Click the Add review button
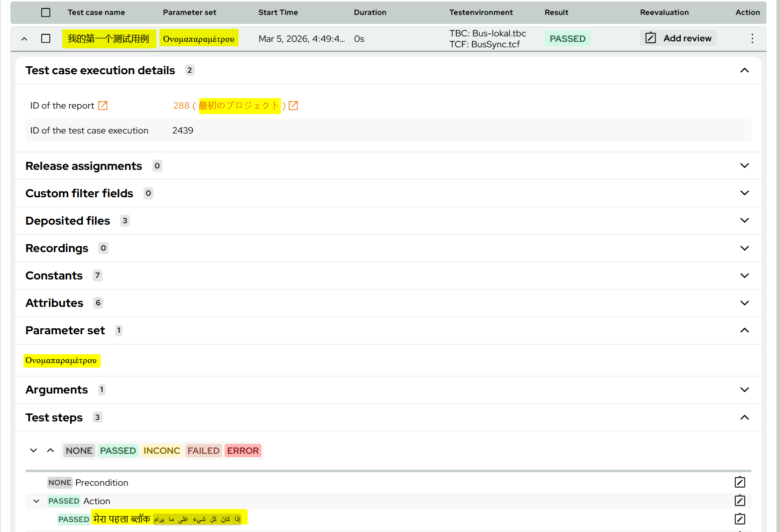Image resolution: width=780 pixels, height=532 pixels. [x=678, y=38]
